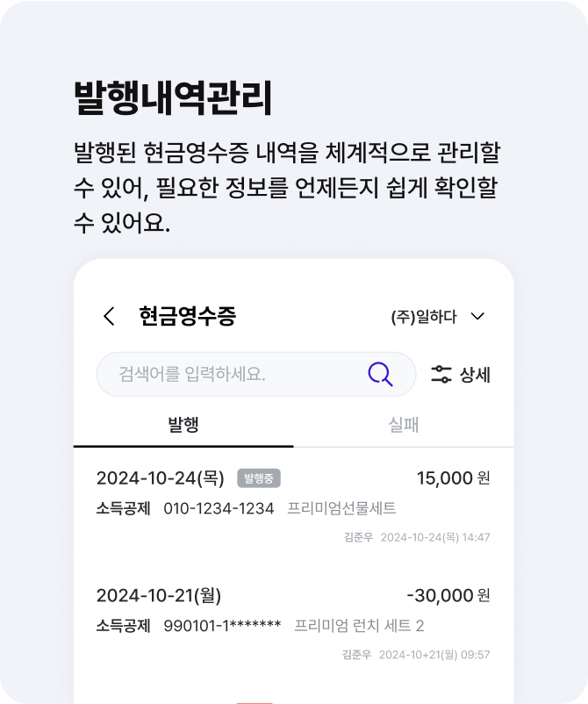Switch to the 실패 tab
This screenshot has height=704, width=588.
point(404,425)
